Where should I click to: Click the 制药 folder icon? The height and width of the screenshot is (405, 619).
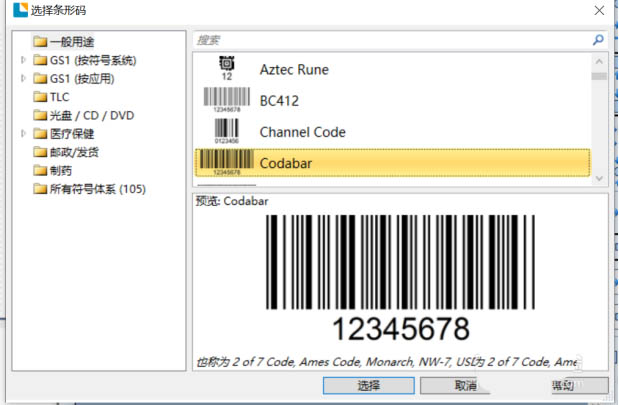click(x=40, y=171)
